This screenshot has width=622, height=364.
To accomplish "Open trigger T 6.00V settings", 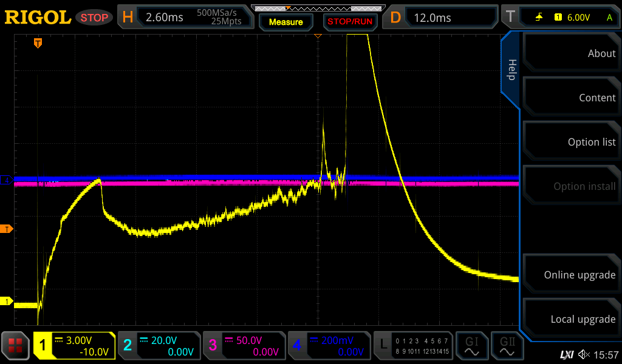I will (559, 17).
